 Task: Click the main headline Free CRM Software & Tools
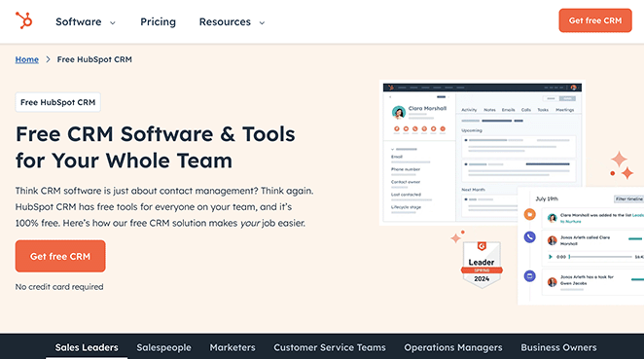pos(156,147)
